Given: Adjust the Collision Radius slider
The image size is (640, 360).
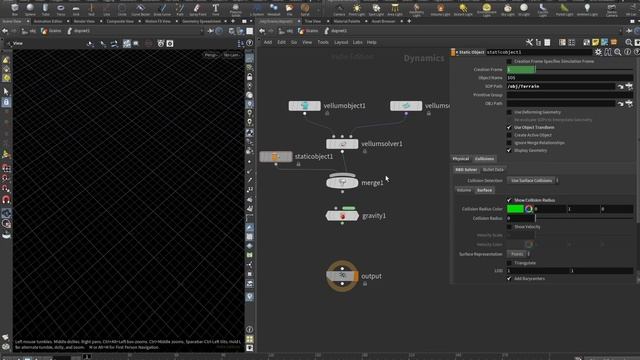Looking at the screenshot, I should [584, 218].
